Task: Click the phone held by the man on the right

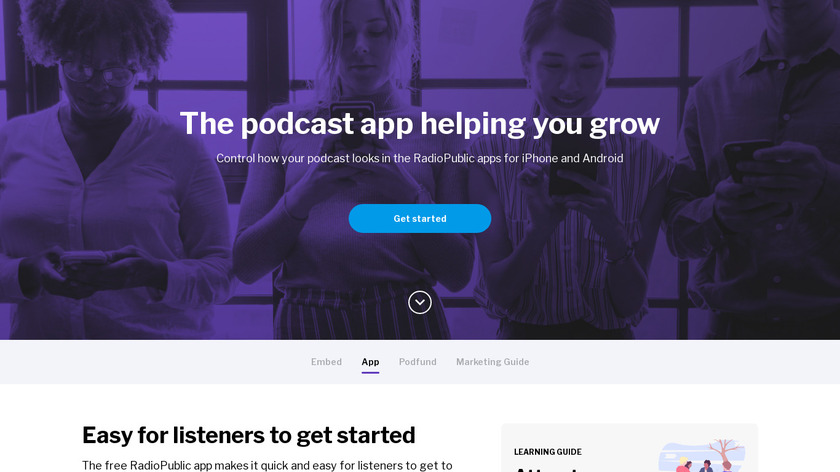Action: (x=746, y=159)
